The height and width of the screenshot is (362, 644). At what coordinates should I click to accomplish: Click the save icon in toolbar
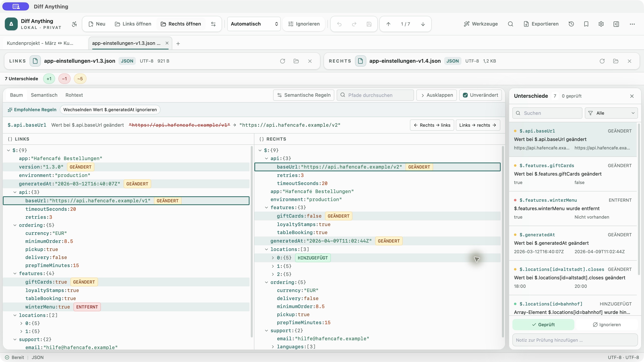click(x=369, y=24)
